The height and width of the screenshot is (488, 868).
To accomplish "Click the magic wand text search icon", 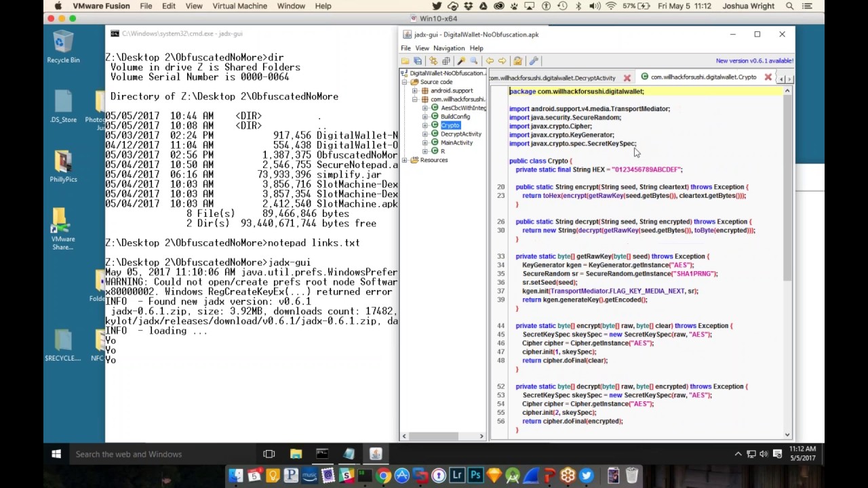I will [461, 61].
